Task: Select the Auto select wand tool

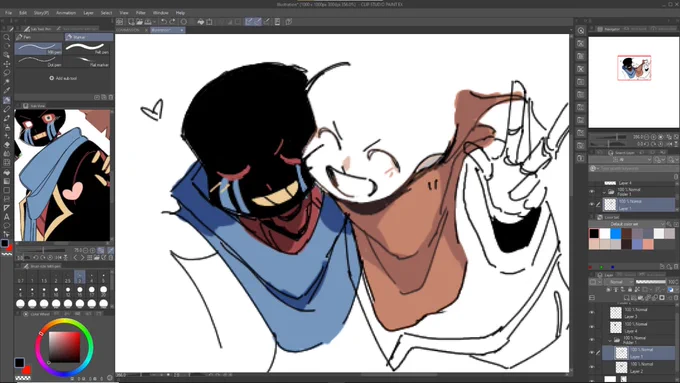Action: tap(7, 82)
